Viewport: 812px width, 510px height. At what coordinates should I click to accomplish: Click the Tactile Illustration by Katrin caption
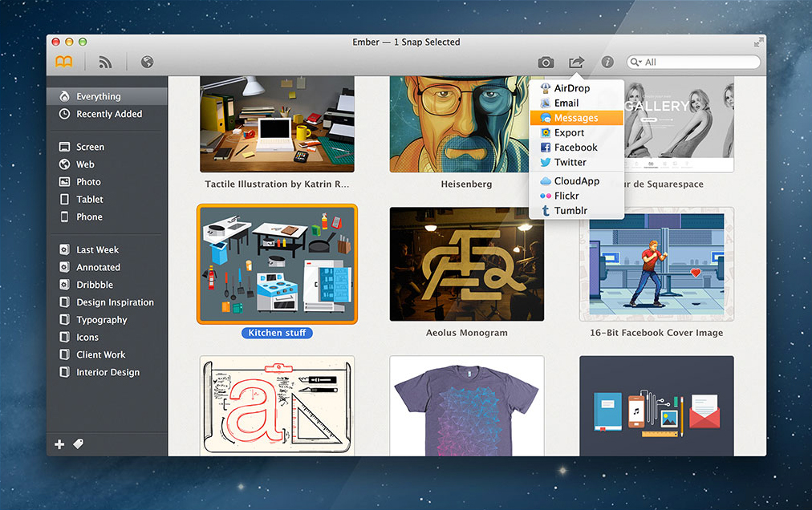[x=277, y=184]
